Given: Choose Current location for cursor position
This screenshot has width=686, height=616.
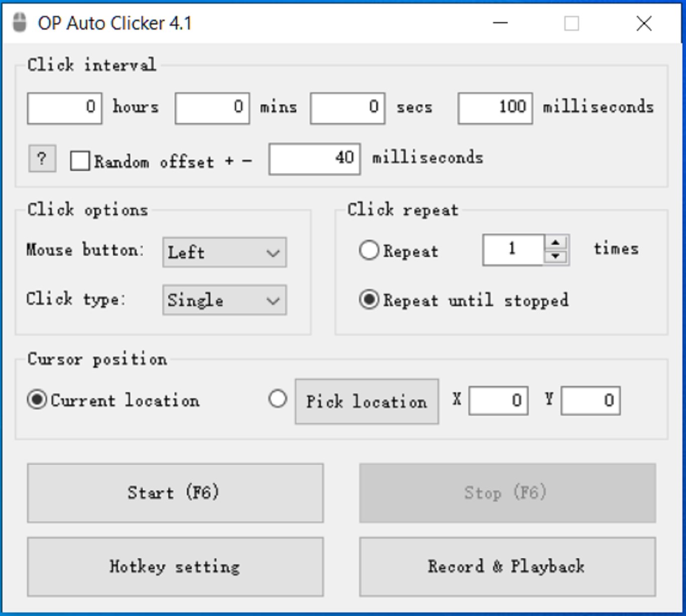Looking at the screenshot, I should pos(36,400).
